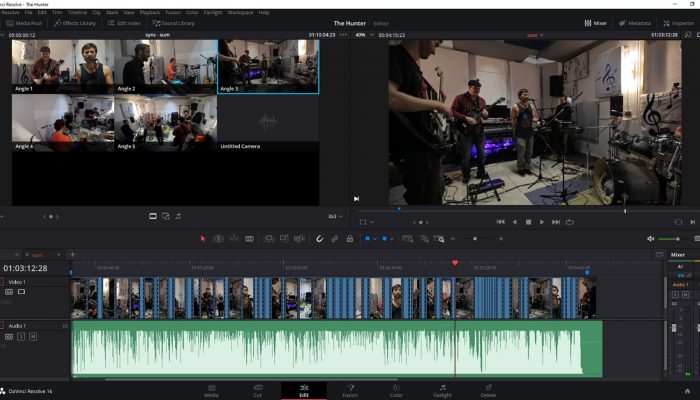Open timeline viewer overlay mode dropdown

click(367, 222)
